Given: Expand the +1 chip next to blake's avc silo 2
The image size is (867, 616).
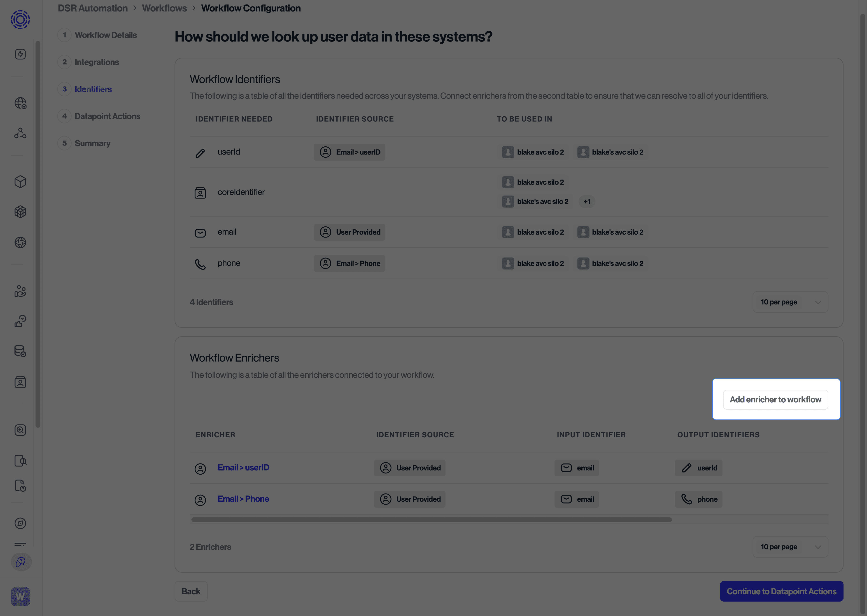Looking at the screenshot, I should [x=587, y=201].
